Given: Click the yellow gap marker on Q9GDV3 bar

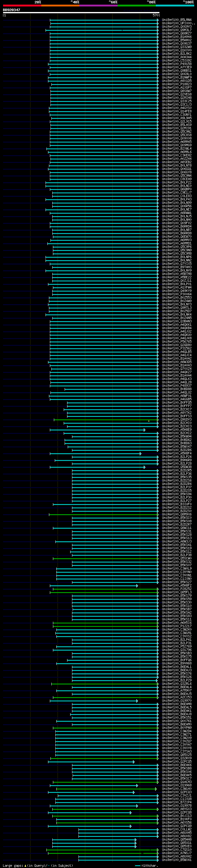Looking at the screenshot, I should (x=148, y=421).
